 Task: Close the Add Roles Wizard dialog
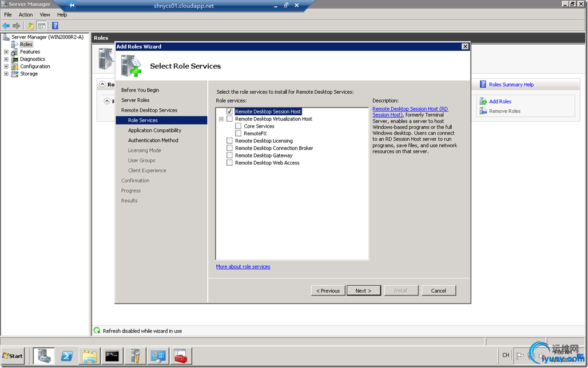(x=465, y=46)
